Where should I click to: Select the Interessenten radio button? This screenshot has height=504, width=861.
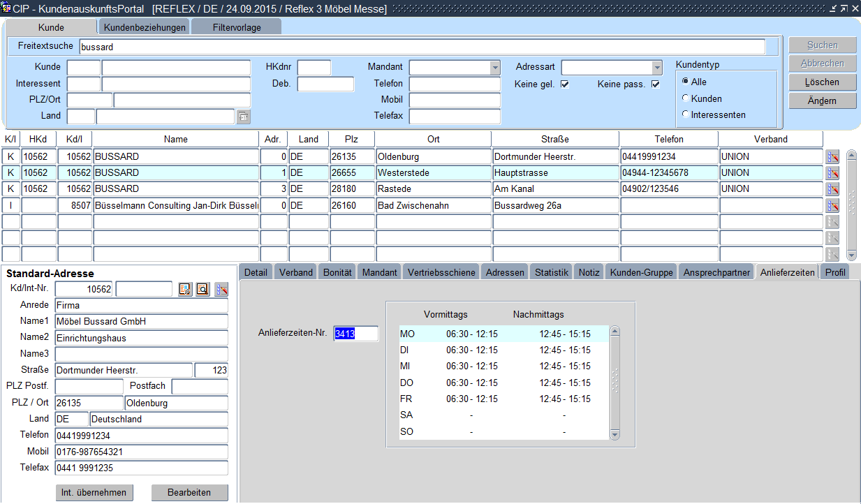(686, 114)
